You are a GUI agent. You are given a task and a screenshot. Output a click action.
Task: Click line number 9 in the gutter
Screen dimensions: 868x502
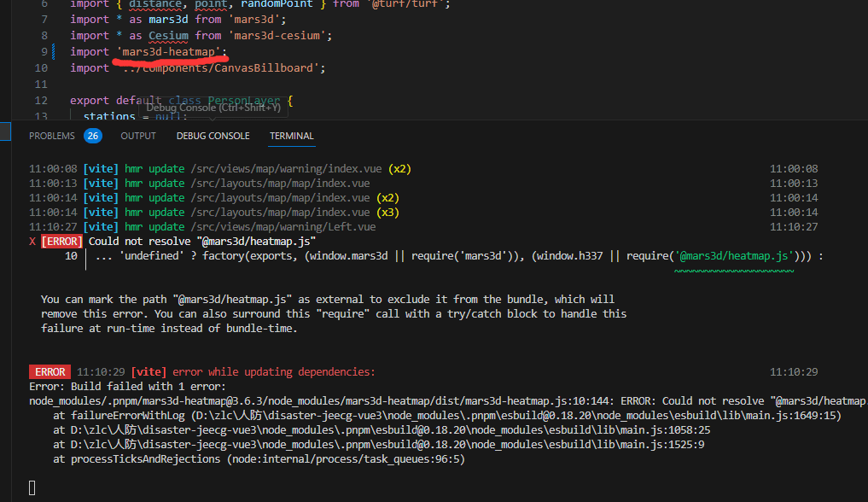tap(44, 52)
